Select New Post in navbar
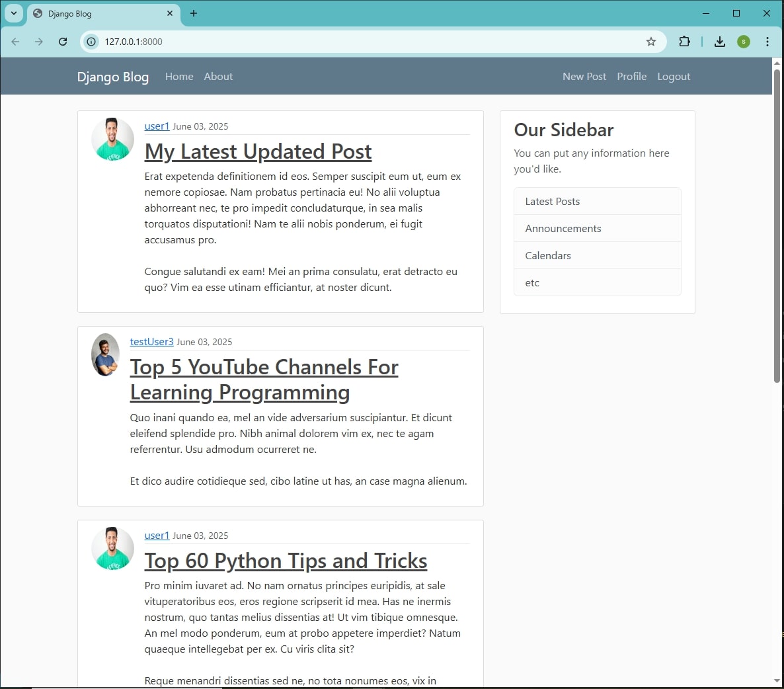The height and width of the screenshot is (689, 784). tap(584, 77)
